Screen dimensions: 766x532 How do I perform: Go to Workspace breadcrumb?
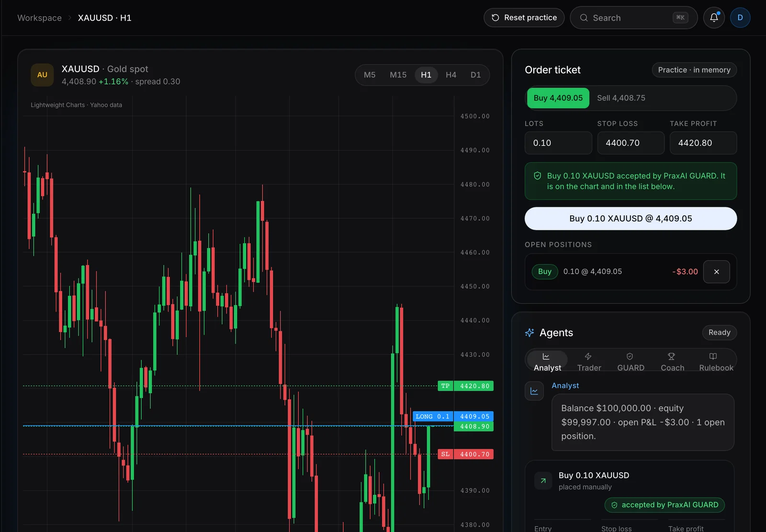click(x=40, y=18)
